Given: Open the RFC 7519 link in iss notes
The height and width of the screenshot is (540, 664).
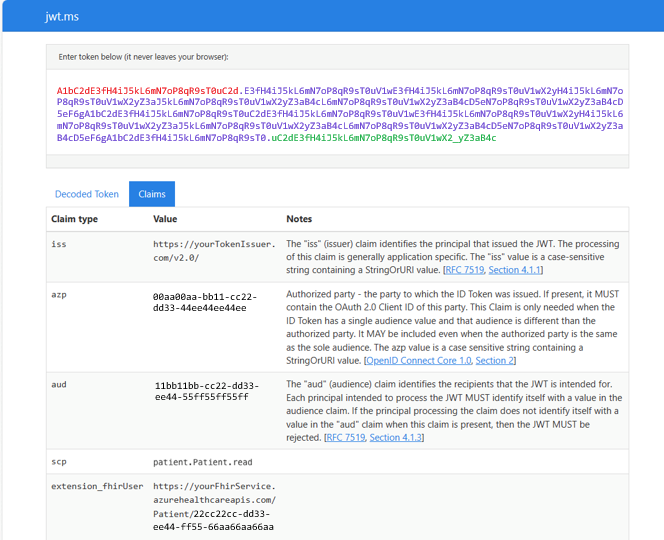Looking at the screenshot, I should coord(464,270).
